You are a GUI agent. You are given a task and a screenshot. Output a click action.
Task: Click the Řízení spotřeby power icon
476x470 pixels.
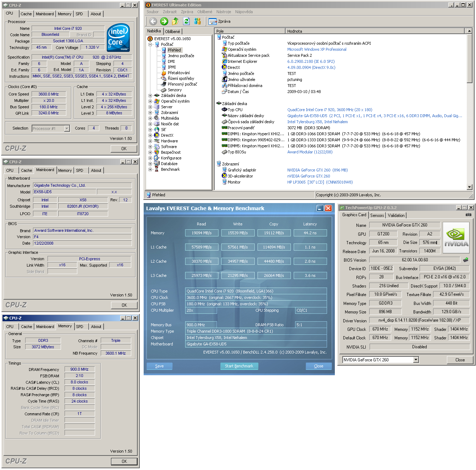tap(164, 78)
